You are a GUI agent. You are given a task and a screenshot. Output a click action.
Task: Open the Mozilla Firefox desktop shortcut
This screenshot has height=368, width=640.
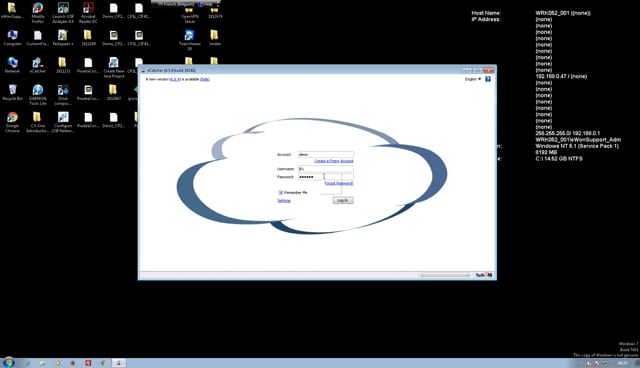point(38,12)
